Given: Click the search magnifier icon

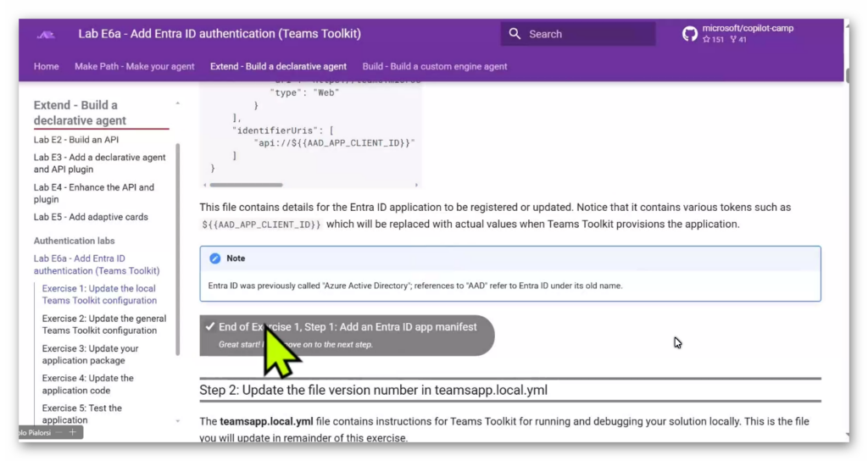Looking at the screenshot, I should pos(515,34).
